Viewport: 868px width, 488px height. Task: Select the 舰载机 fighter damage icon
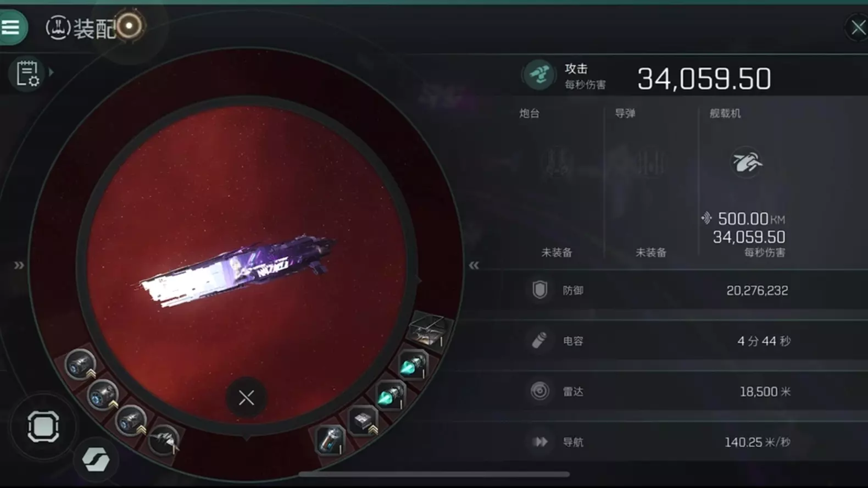pyautogui.click(x=747, y=162)
